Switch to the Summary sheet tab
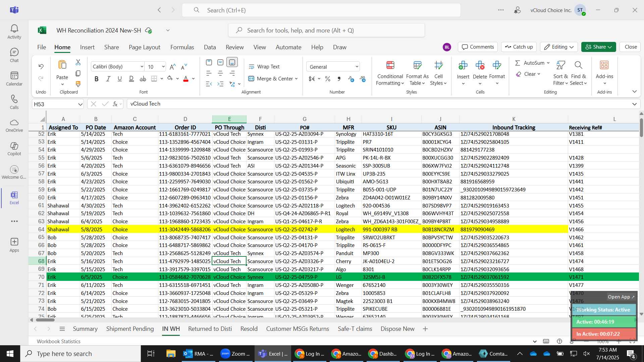Image resolution: width=644 pixels, height=362 pixels. click(85, 329)
